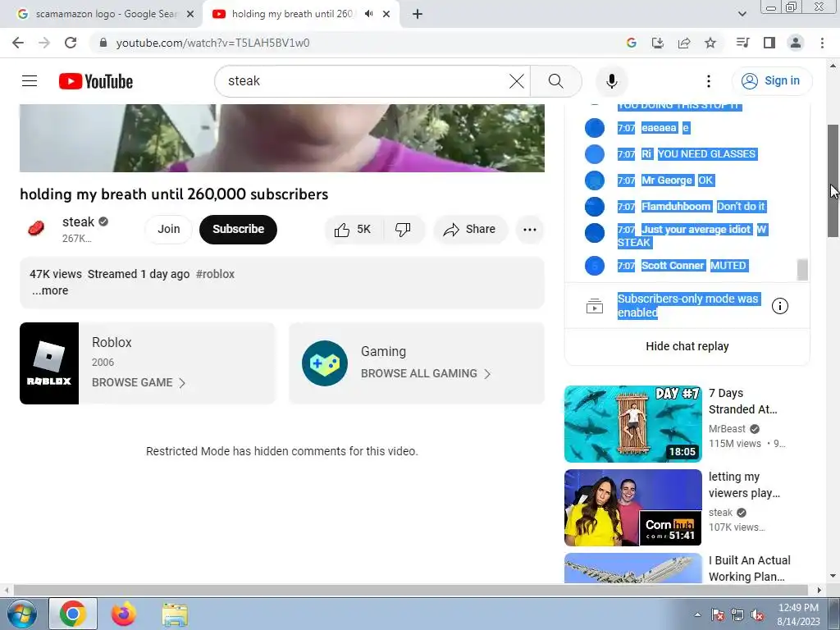Click the horizontal scrollbar at page bottom
The image size is (840, 630).
coord(410,590)
